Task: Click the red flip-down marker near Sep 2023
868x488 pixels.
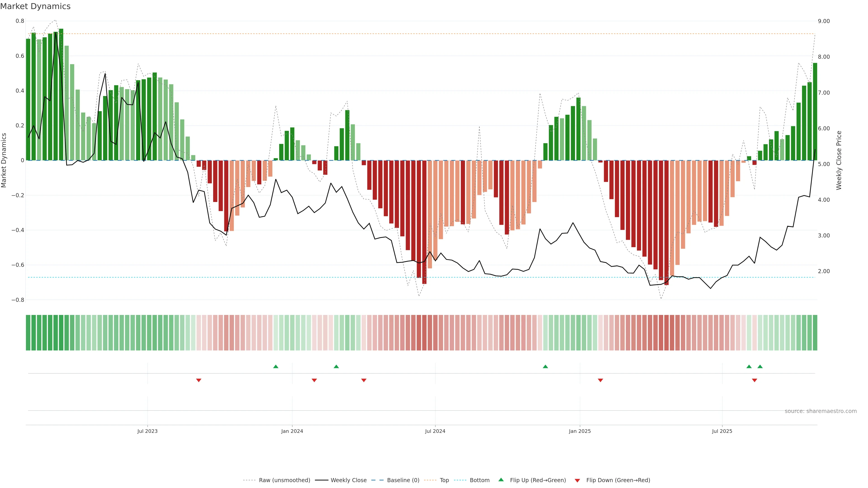Action: click(199, 380)
